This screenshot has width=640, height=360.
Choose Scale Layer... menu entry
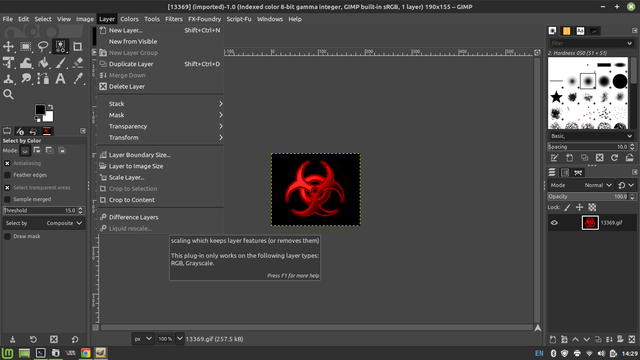161,178
